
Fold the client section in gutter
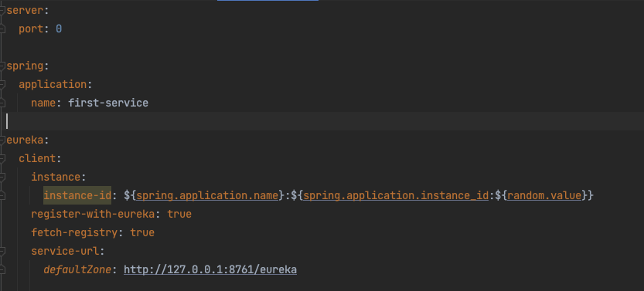(x=2, y=158)
